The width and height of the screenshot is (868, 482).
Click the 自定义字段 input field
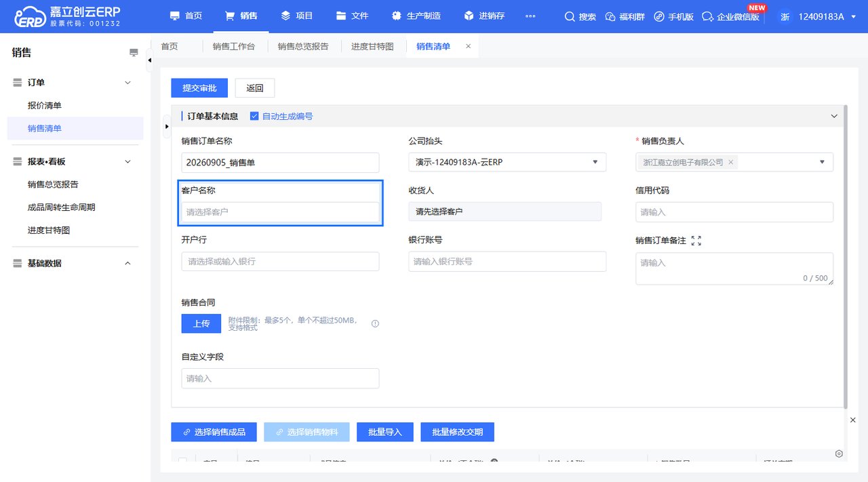coord(280,378)
